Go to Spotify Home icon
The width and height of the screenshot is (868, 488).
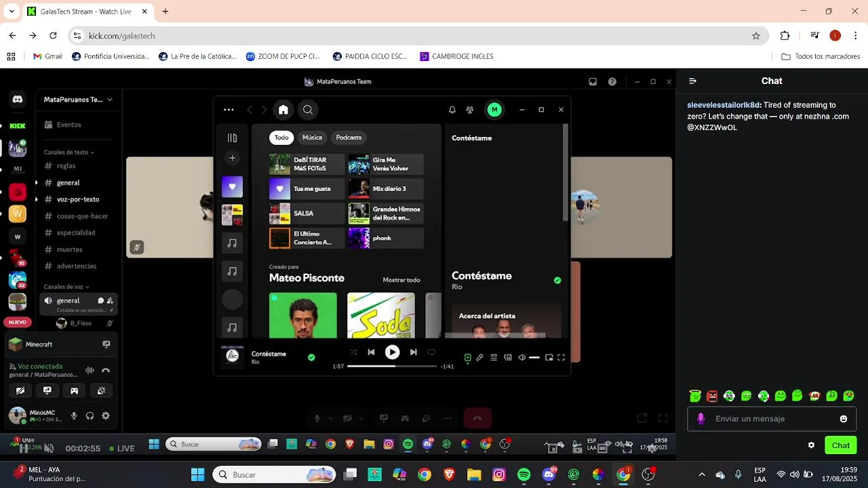coord(283,110)
